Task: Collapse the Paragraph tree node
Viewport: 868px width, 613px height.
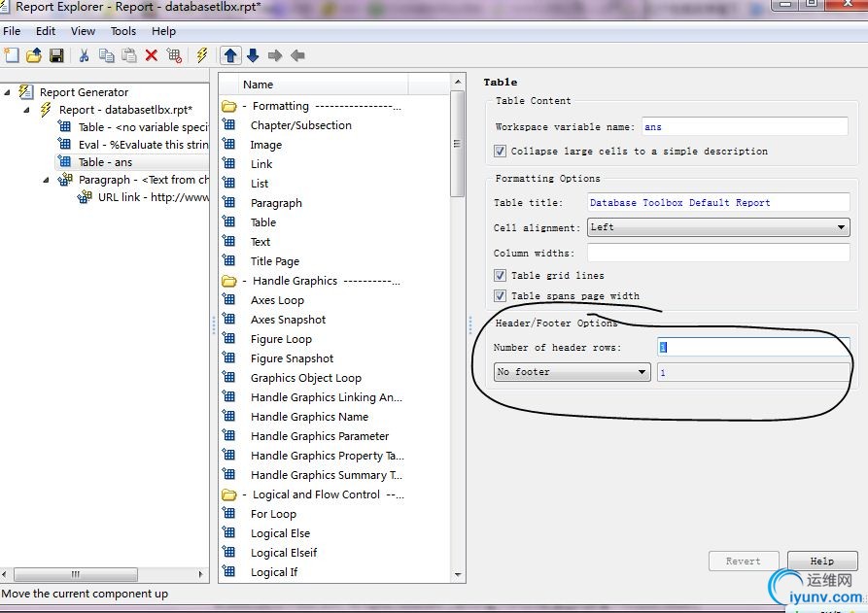Action: [46, 180]
